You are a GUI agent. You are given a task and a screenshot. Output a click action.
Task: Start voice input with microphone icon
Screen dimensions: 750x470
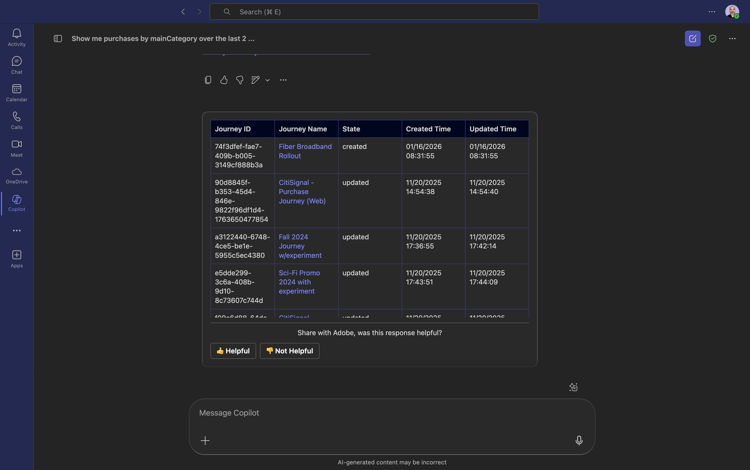(x=579, y=440)
